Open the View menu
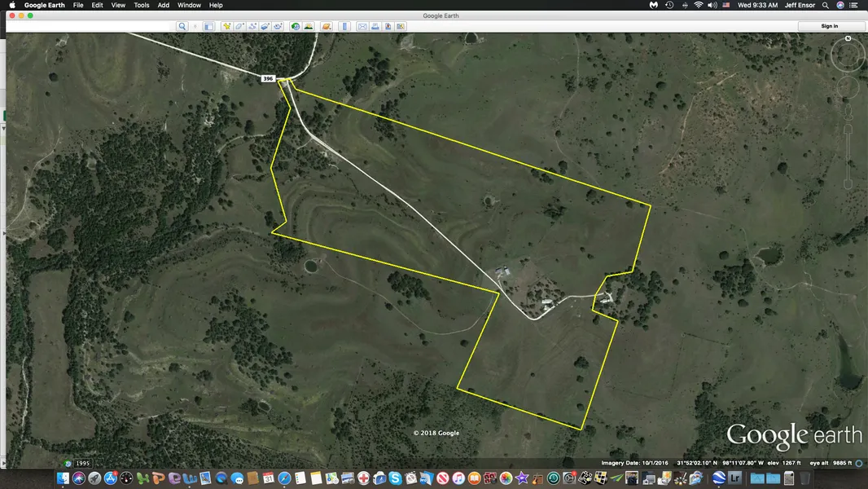 [x=118, y=5]
